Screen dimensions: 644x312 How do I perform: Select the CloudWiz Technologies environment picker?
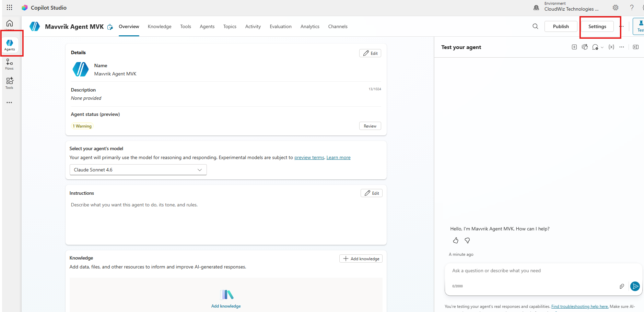pyautogui.click(x=572, y=7)
